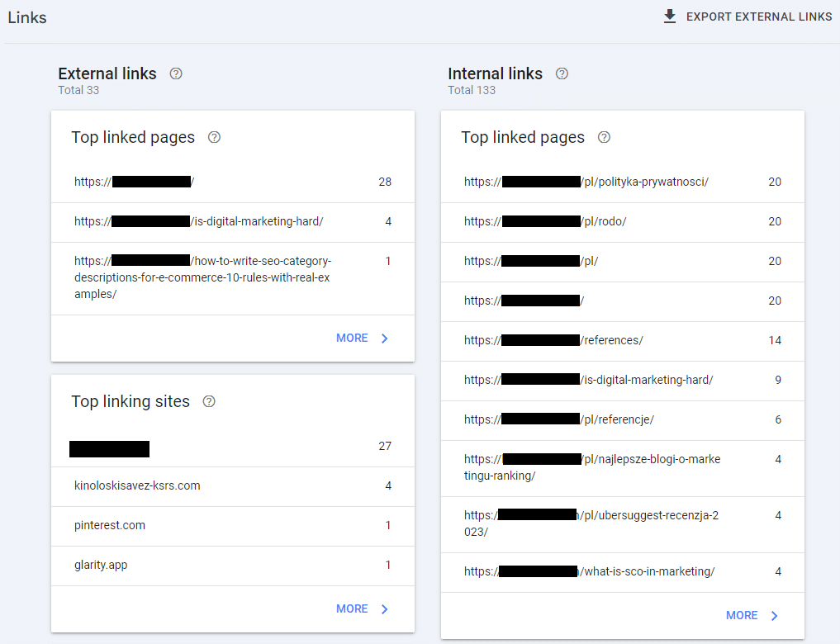This screenshot has width=840, height=644.
Task: Click MORE under internal Top linked pages
Action: (x=742, y=615)
